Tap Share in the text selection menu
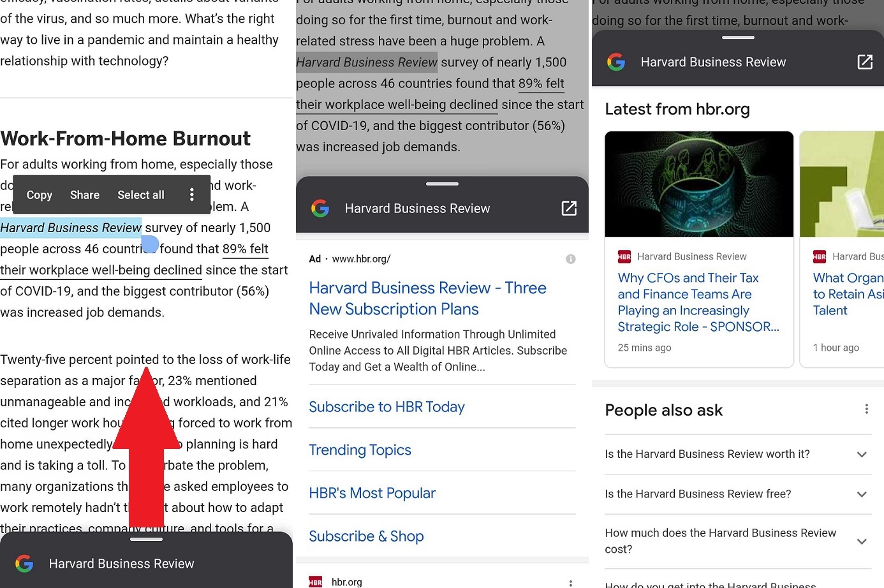 [85, 195]
